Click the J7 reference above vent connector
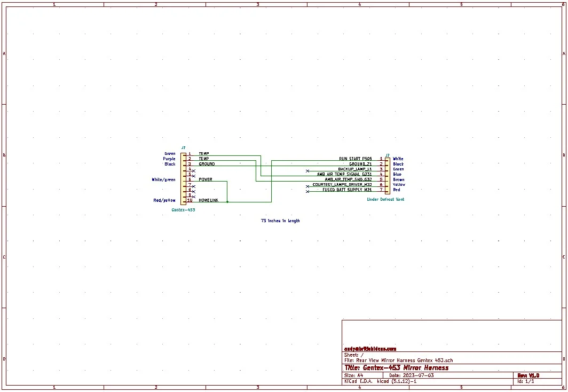 click(387, 155)
